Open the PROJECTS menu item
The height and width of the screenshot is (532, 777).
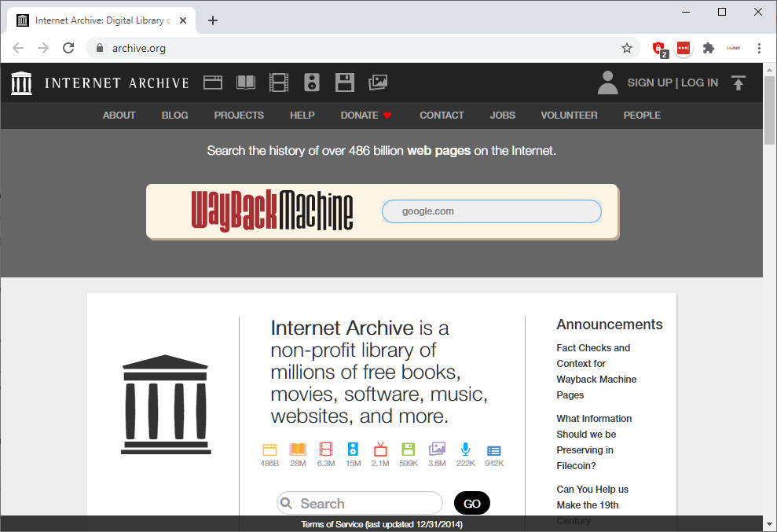point(239,116)
